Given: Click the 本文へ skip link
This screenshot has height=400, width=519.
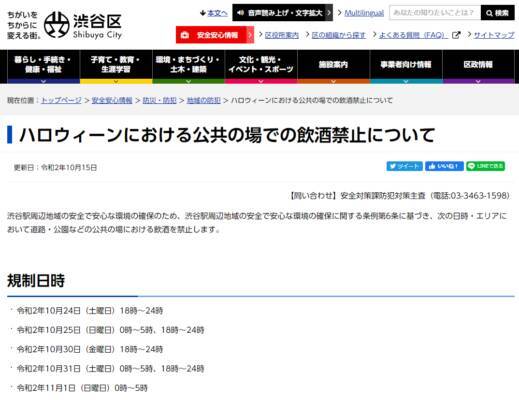Looking at the screenshot, I should point(213,13).
